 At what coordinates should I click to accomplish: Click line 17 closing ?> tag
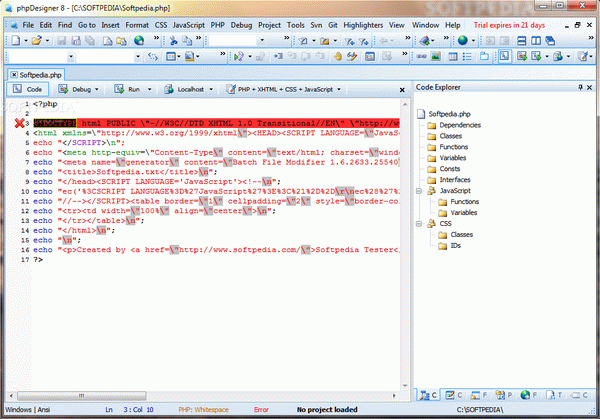point(38,260)
